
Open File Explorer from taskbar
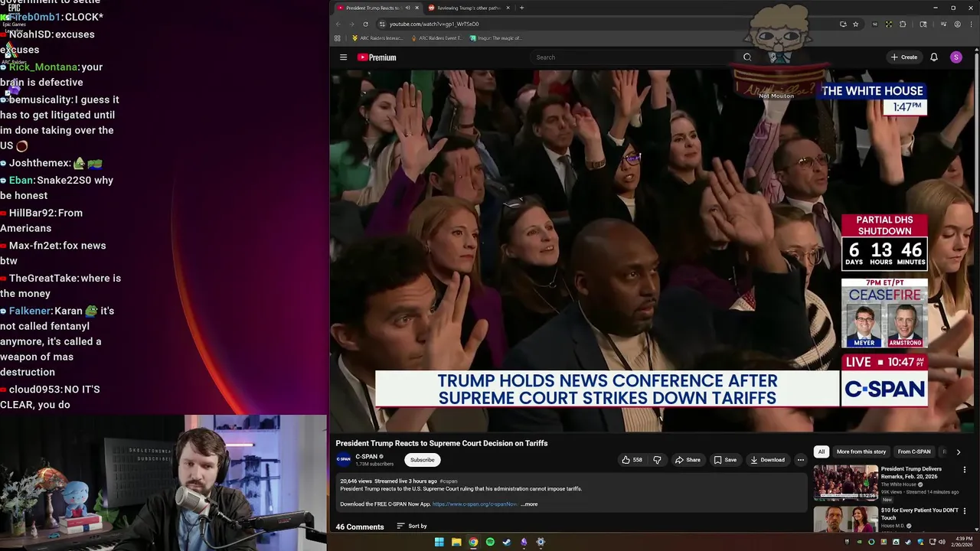(456, 542)
